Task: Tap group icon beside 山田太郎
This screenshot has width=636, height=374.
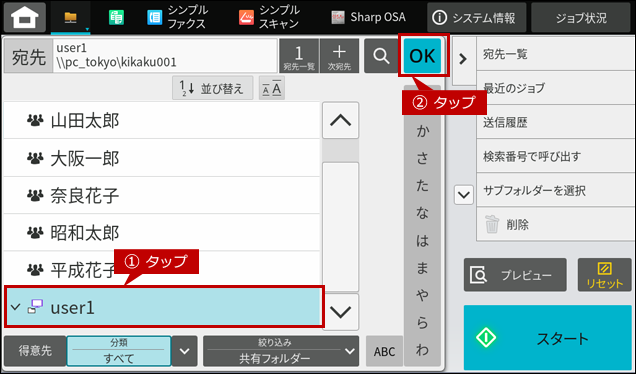Action: 35,120
